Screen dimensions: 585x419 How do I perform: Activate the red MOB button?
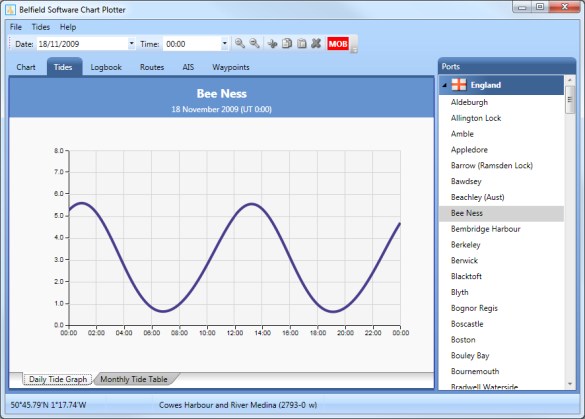[x=338, y=44]
